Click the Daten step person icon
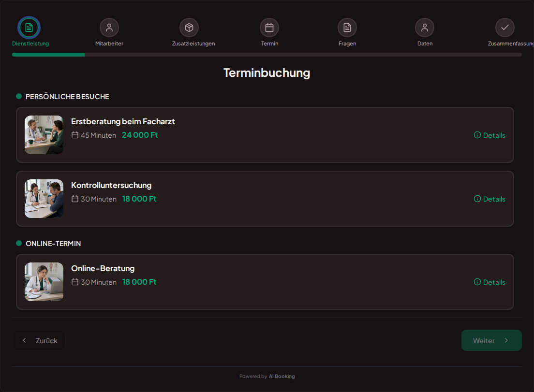This screenshot has width=534, height=392. point(425,28)
